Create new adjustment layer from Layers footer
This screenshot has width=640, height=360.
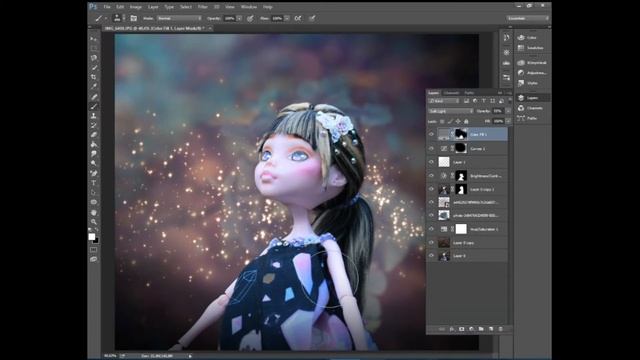point(471,329)
